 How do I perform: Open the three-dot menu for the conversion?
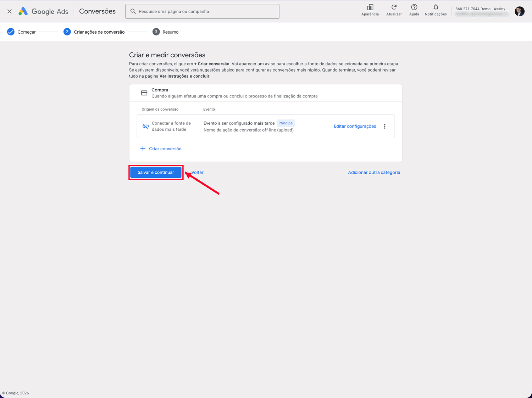pyautogui.click(x=384, y=126)
